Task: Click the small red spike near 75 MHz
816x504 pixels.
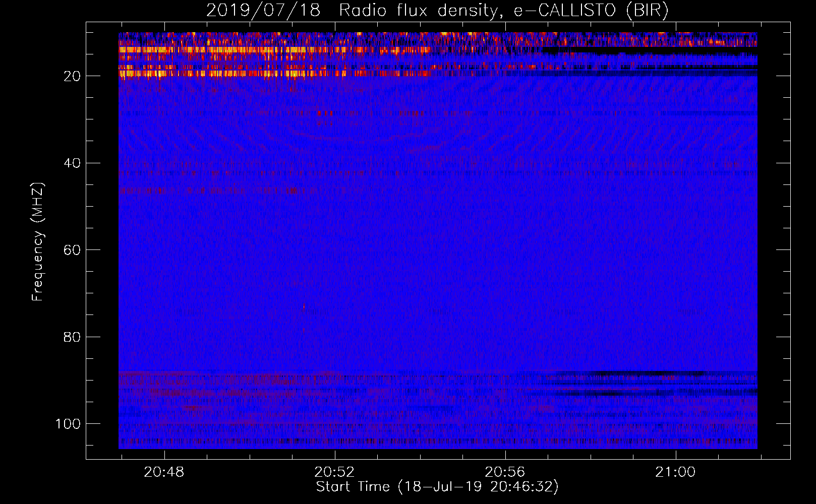Action: coord(304,305)
